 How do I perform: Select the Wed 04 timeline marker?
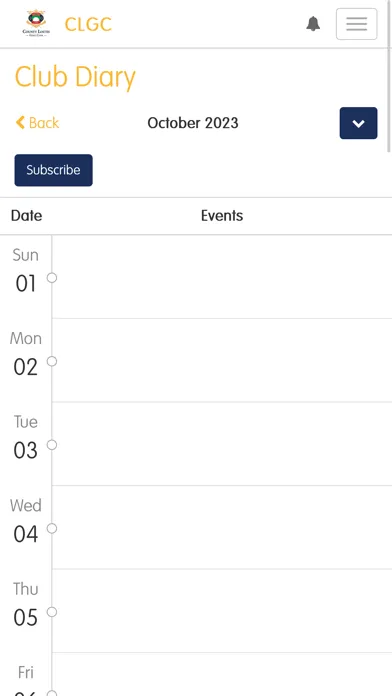click(52, 528)
